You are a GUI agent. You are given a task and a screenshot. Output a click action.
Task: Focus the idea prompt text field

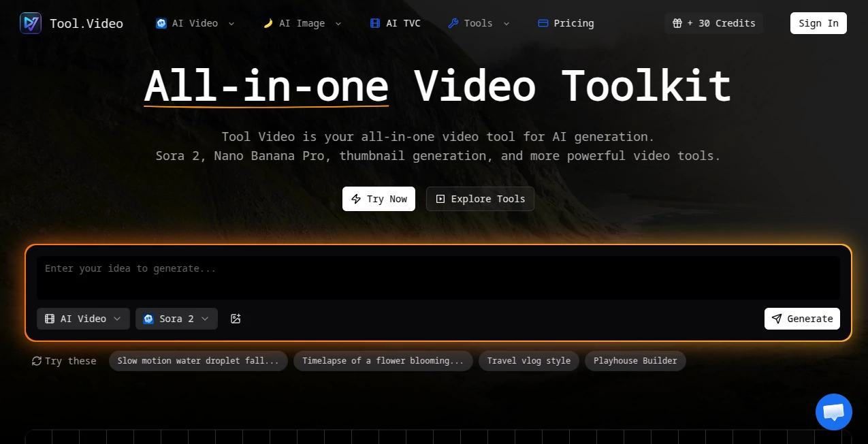(438, 278)
